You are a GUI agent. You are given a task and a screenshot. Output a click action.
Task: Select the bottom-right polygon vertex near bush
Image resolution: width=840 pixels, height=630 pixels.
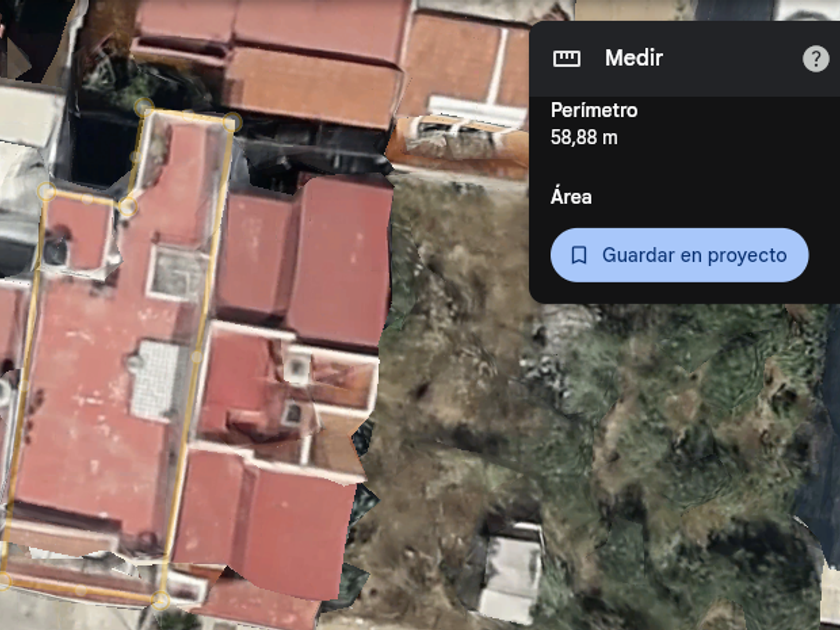pos(161,600)
